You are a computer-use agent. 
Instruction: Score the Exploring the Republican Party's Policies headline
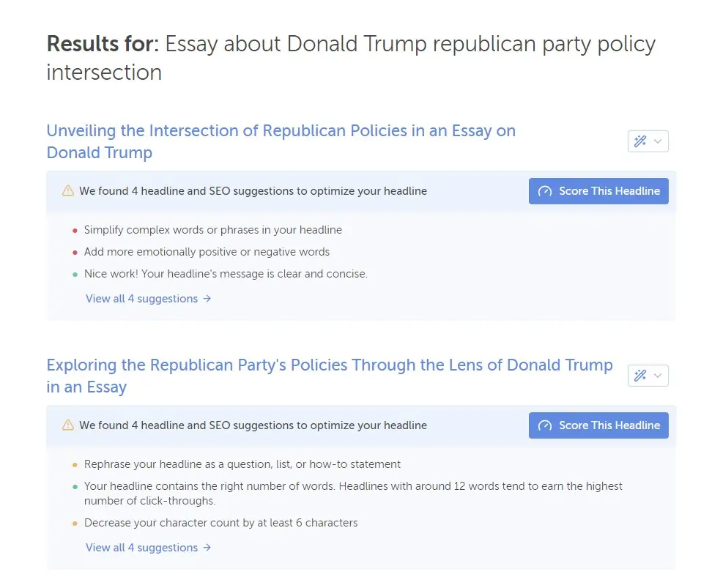pyautogui.click(x=598, y=425)
